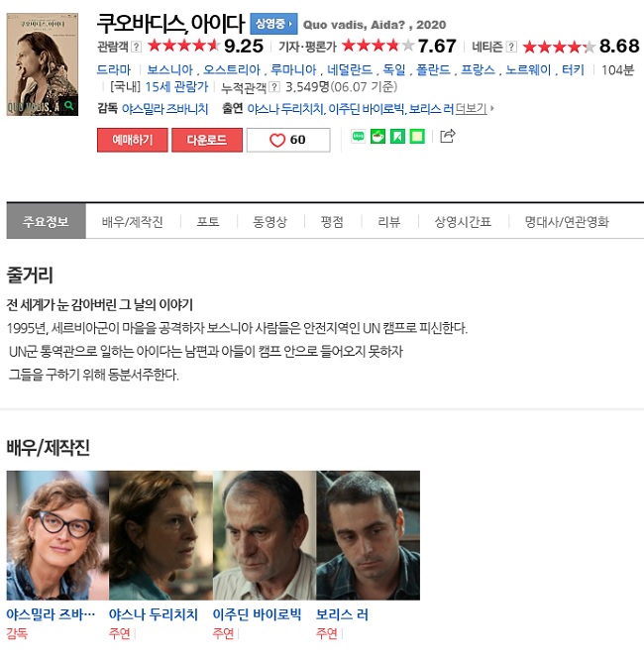Click the red 예매하기 button
Viewport: 644px width, 660px height.
[x=132, y=140]
